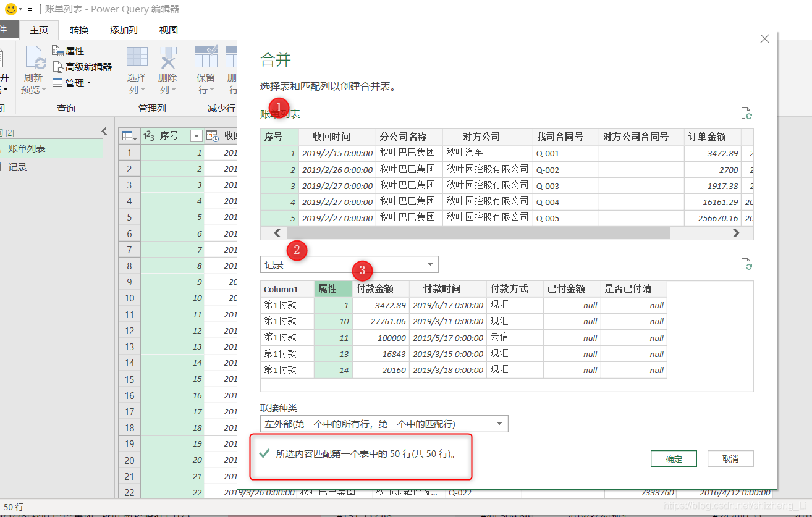Switch to the 转换 ribbon tab
Viewport: 812px width, 517px height.
tap(79, 30)
